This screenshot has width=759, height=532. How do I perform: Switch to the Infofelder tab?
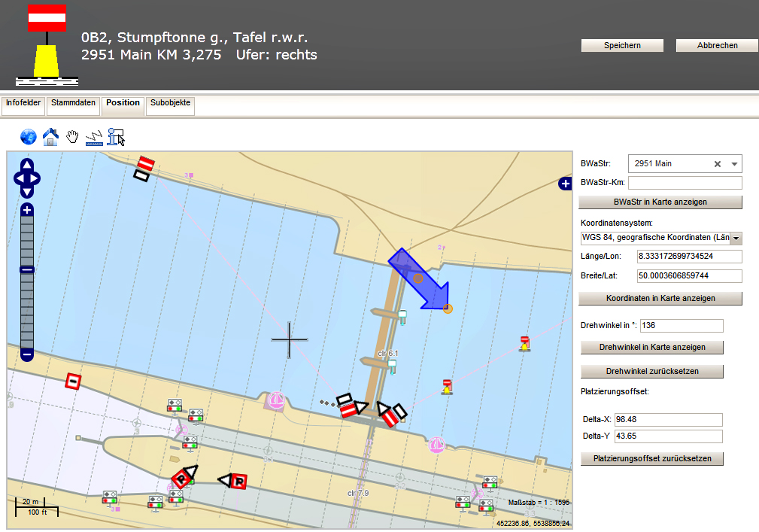[x=23, y=103]
